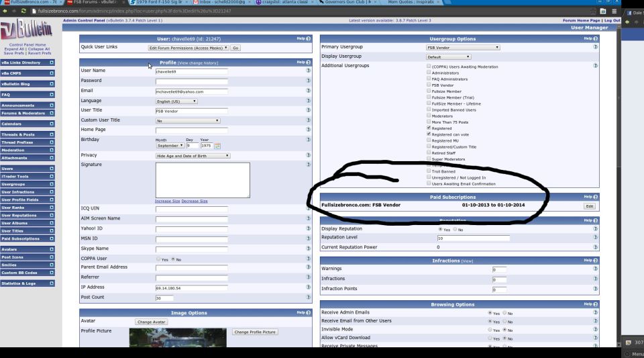Click help icon beside Reputation Level
This screenshot has width=644, height=358.
(x=595, y=237)
